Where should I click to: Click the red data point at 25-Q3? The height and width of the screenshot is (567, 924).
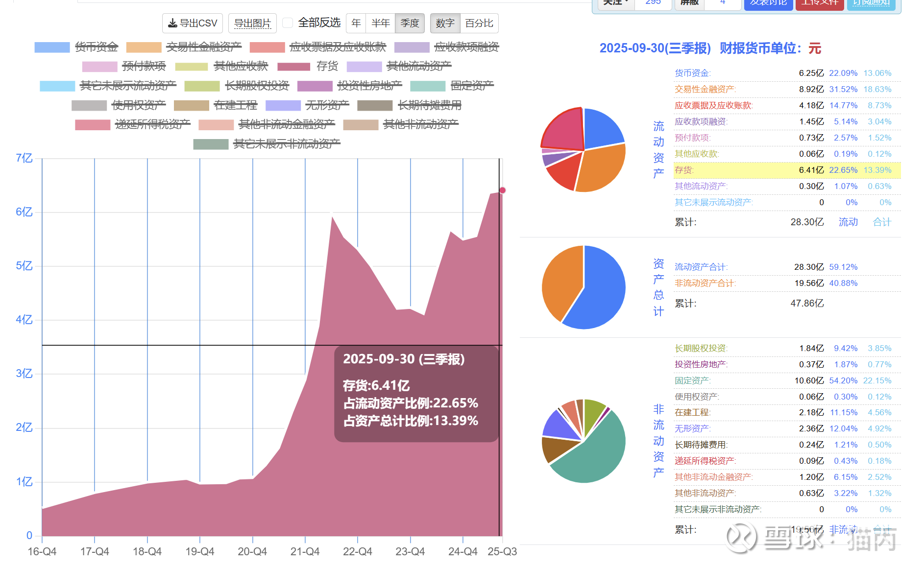pos(502,190)
